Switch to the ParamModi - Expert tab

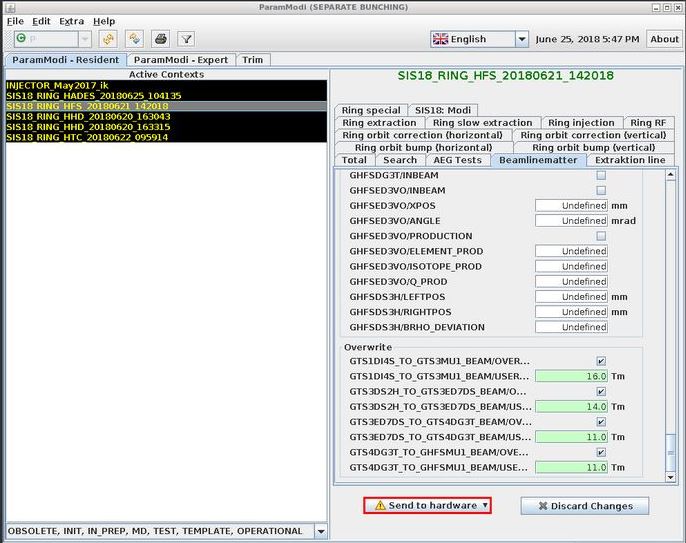pos(181,60)
